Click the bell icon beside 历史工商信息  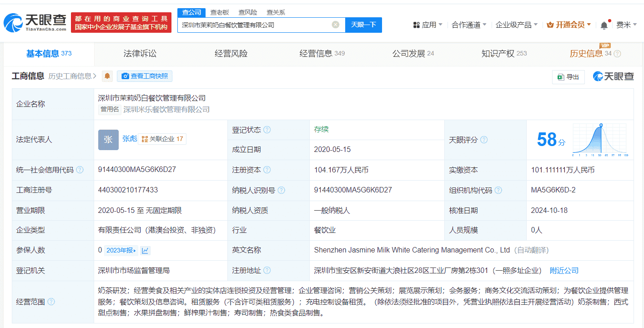pos(107,76)
